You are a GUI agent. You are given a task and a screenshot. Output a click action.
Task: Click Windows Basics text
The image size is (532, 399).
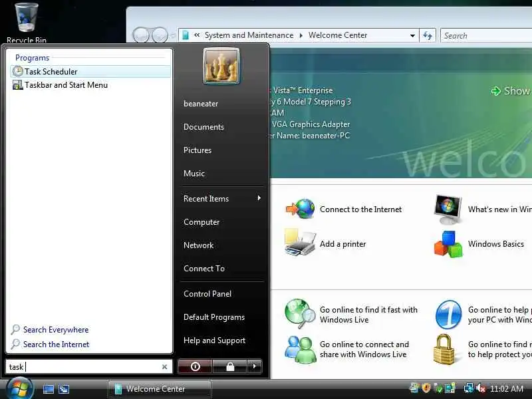pos(495,244)
